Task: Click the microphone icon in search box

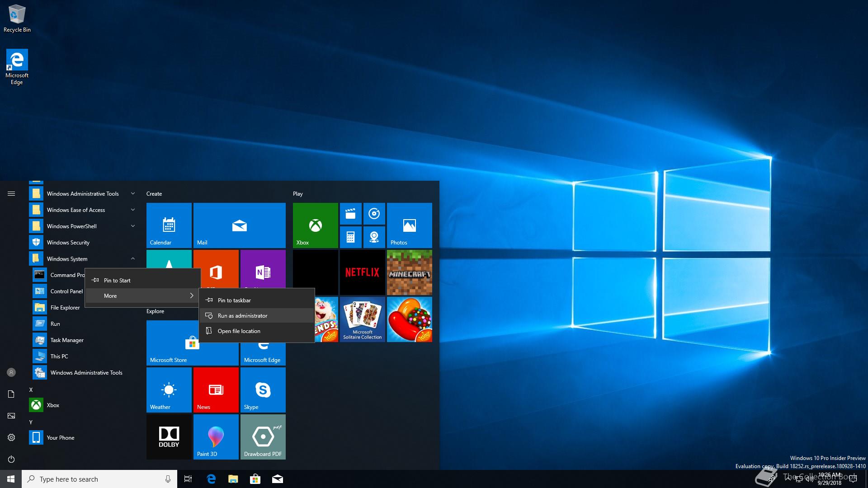Action: (168, 479)
